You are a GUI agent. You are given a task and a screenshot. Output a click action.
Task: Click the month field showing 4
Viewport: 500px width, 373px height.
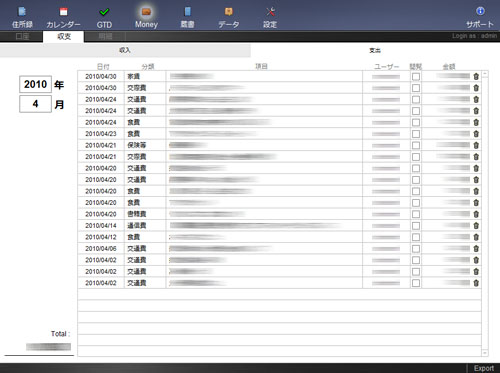pos(35,104)
